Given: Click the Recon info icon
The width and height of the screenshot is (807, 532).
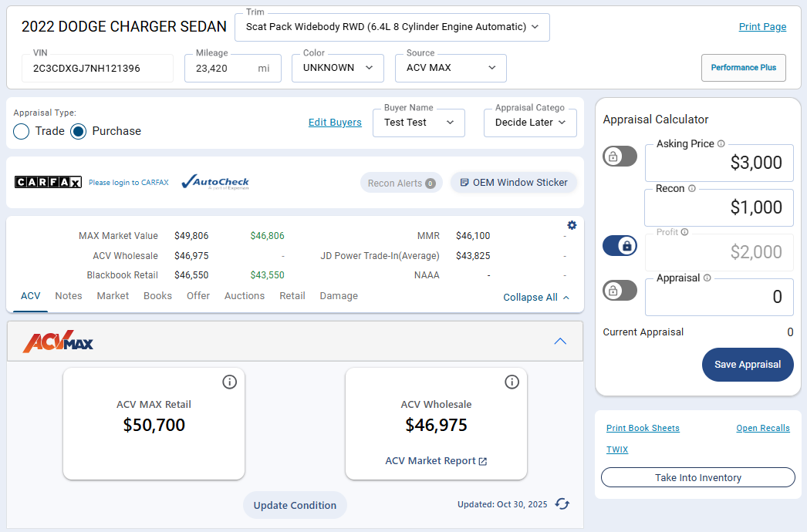Looking at the screenshot, I should pyautogui.click(x=692, y=189).
